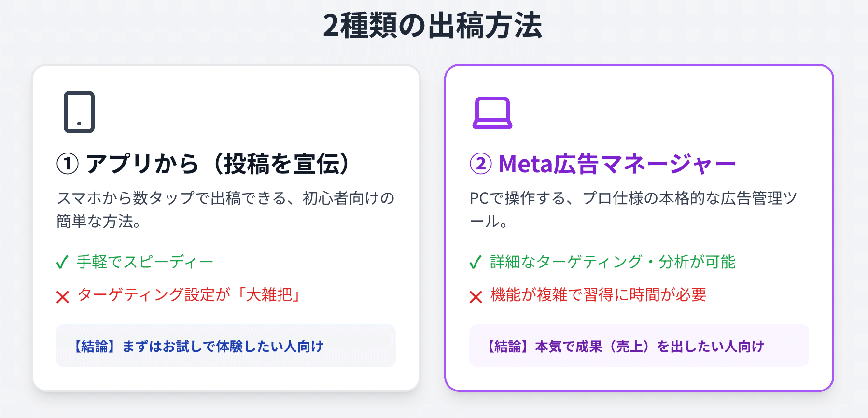Select the Meta広告マネージャー heading
868x418 pixels.
[x=617, y=164]
